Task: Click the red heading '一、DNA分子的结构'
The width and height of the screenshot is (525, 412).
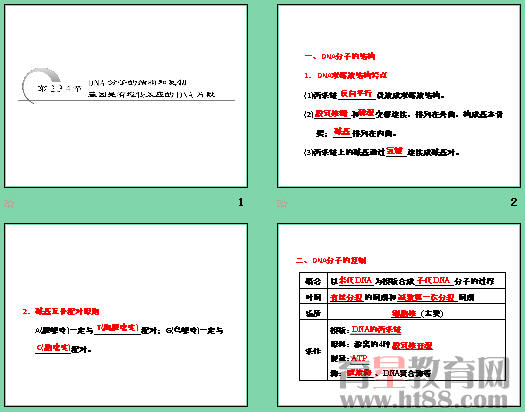Action: (x=340, y=56)
